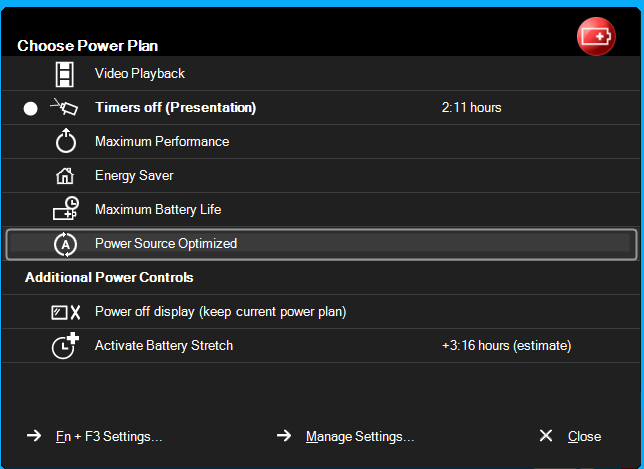Close the power plan dialog
Viewport: 644px width, 469px height.
pyautogui.click(x=583, y=437)
